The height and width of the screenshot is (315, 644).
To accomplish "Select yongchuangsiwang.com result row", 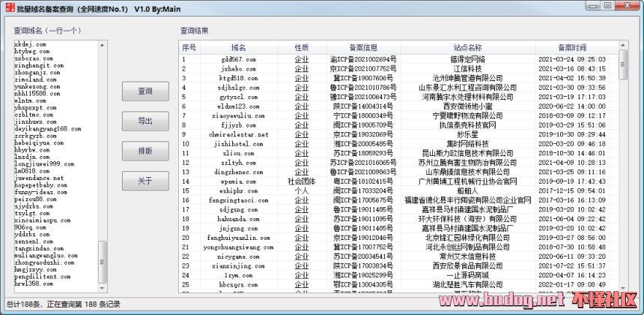I will [398, 247].
